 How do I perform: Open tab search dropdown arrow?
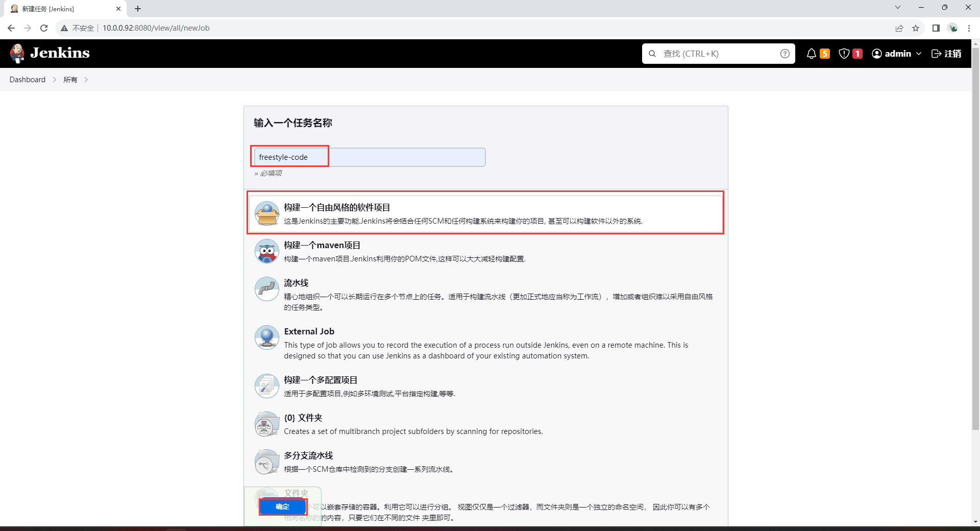[898, 7]
